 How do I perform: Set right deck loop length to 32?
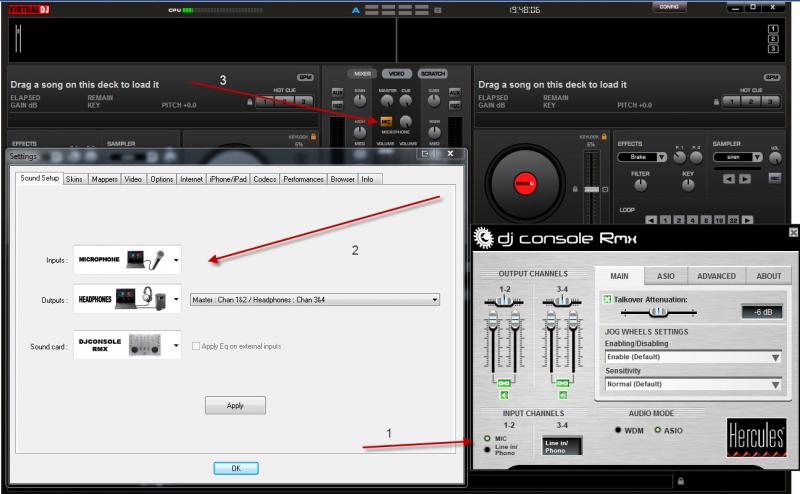[x=733, y=220]
